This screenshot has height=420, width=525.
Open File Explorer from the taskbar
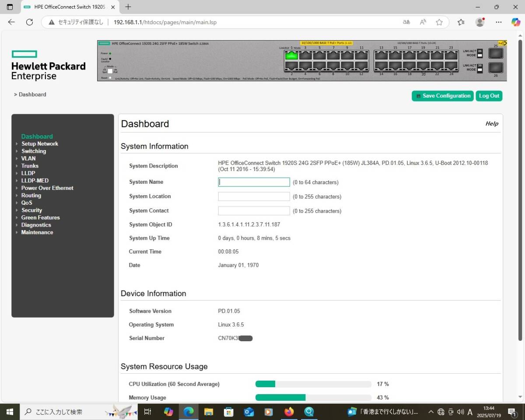click(x=209, y=412)
